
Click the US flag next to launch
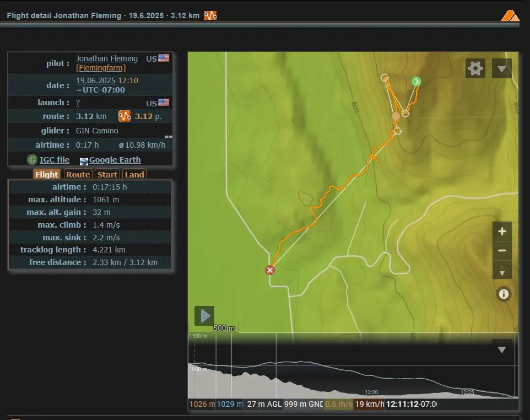point(164,103)
